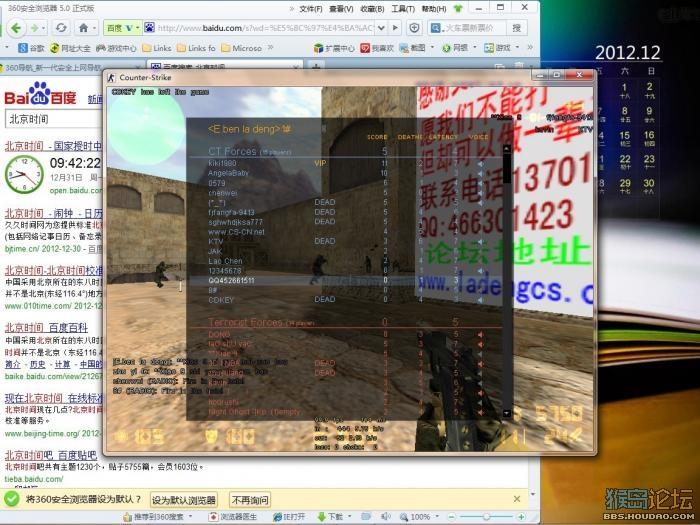Expand the forward history dropdown arrow

click(43, 28)
